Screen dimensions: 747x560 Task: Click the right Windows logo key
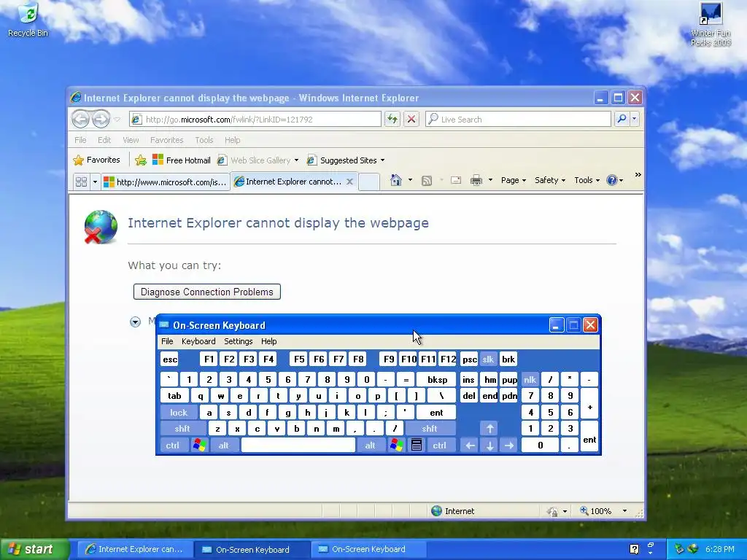[x=396, y=446]
